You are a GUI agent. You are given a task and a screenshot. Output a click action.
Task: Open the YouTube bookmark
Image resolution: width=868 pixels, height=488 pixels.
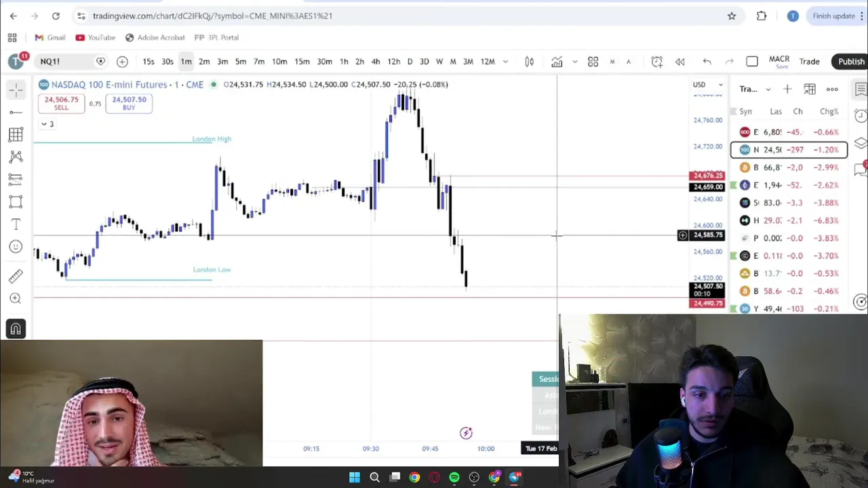[96, 37]
